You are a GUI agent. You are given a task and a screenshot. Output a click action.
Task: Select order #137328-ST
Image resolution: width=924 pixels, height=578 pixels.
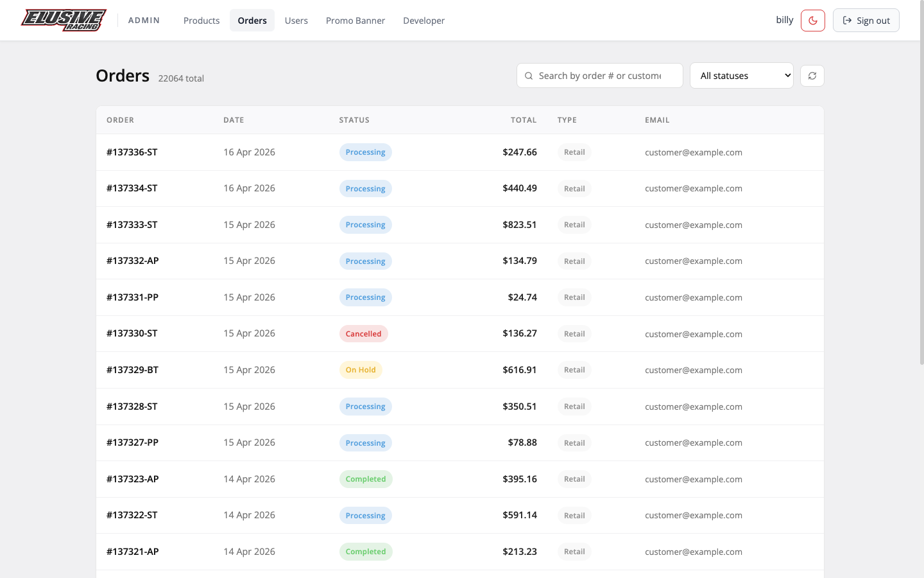click(132, 407)
